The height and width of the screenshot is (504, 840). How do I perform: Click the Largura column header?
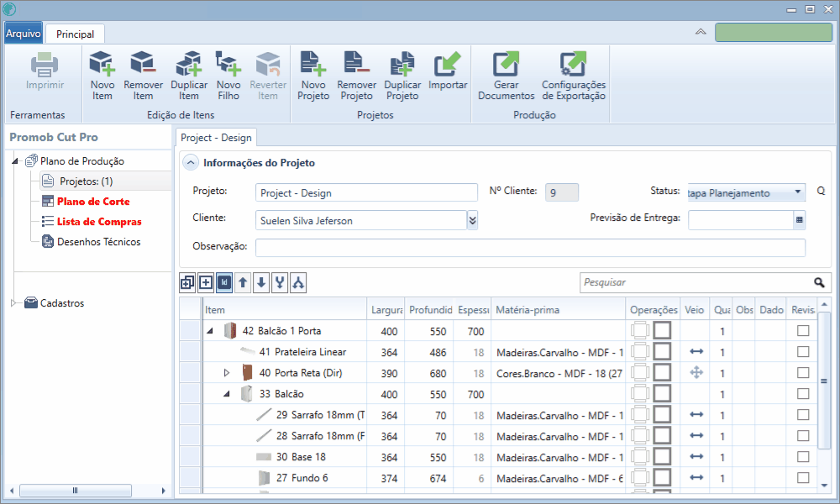386,310
